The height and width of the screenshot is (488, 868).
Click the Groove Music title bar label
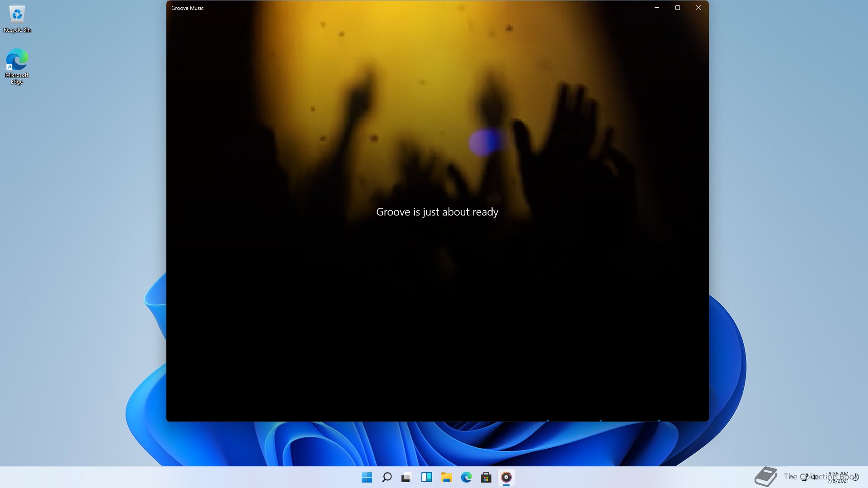point(187,8)
